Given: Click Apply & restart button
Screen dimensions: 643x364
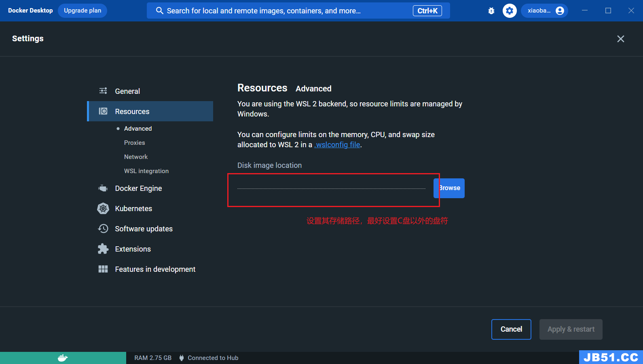Looking at the screenshot, I should (x=571, y=329).
